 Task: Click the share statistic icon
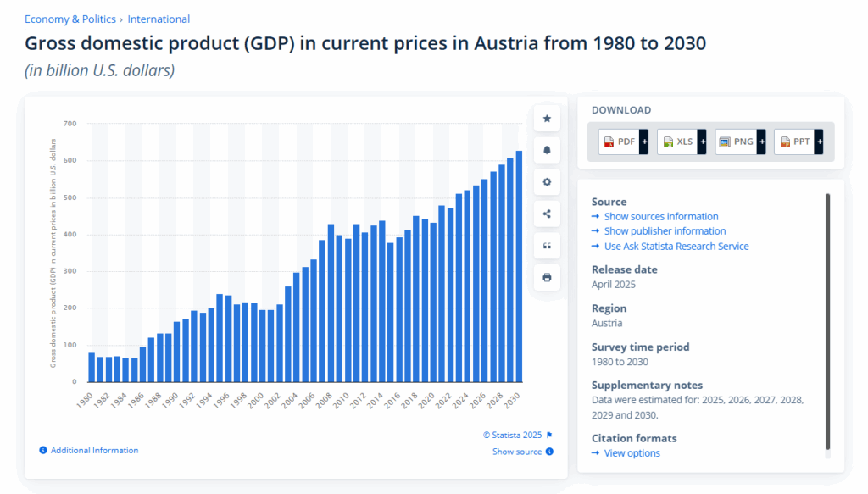[547, 214]
